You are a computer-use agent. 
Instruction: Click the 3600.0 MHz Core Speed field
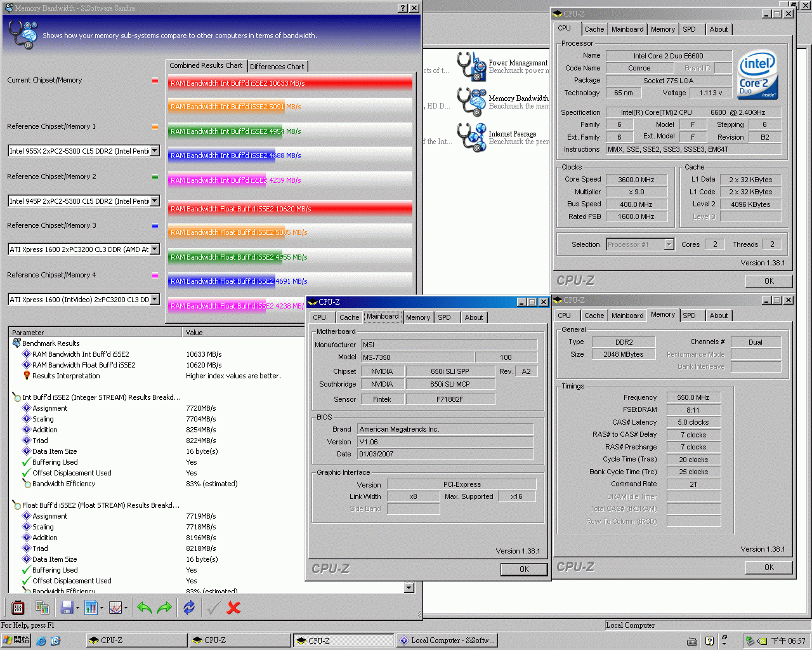[x=636, y=180]
